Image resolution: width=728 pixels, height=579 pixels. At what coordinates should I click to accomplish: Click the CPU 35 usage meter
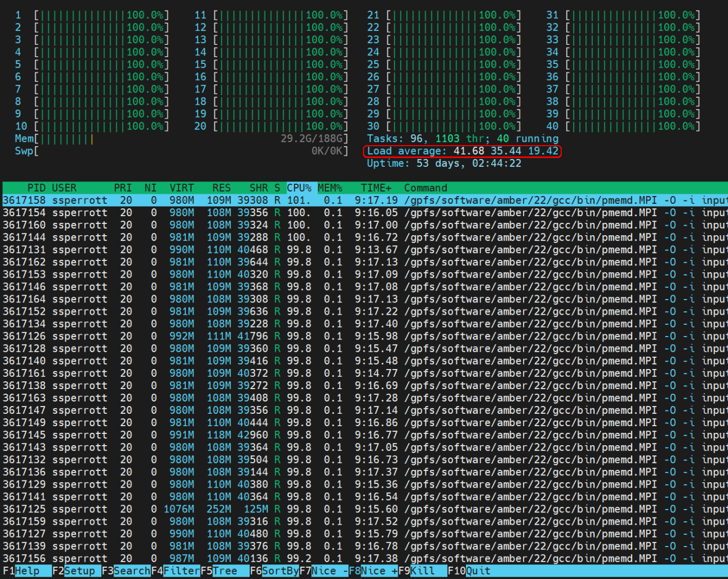pos(624,64)
